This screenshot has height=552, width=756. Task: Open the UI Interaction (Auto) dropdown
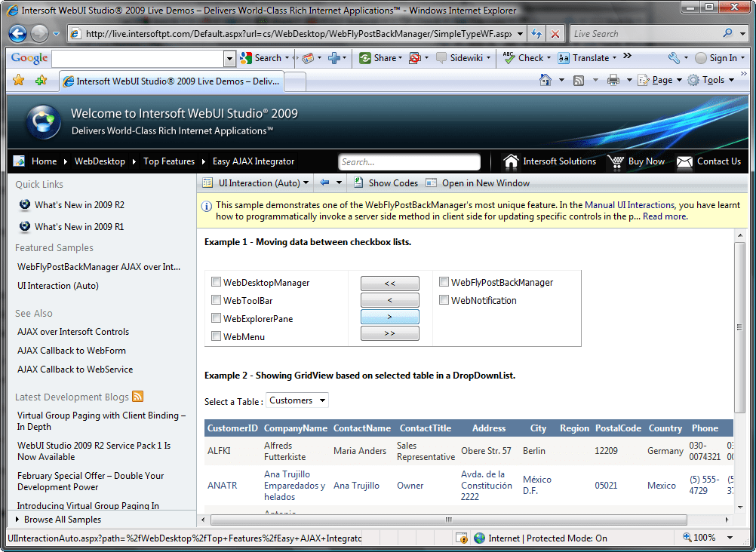tap(255, 182)
